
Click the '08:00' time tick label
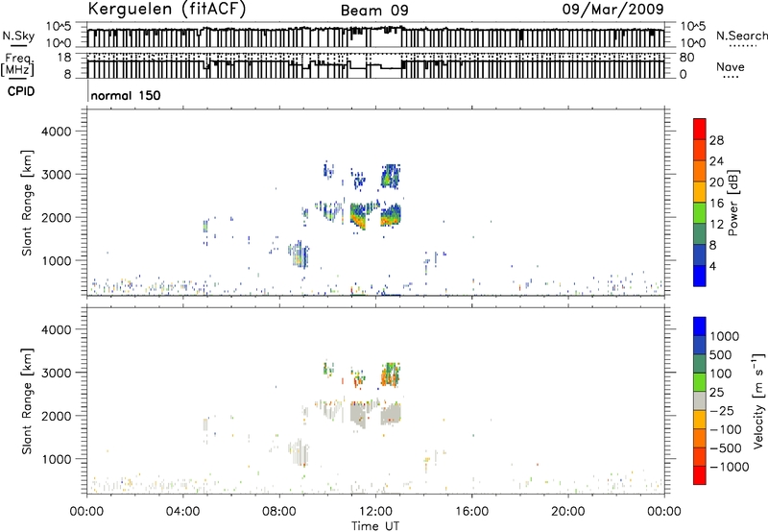pyautogui.click(x=279, y=512)
